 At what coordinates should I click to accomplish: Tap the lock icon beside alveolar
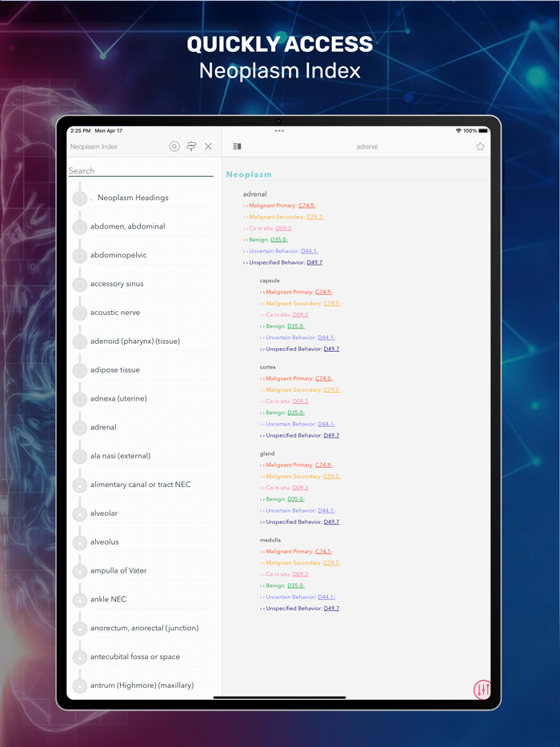click(x=79, y=513)
